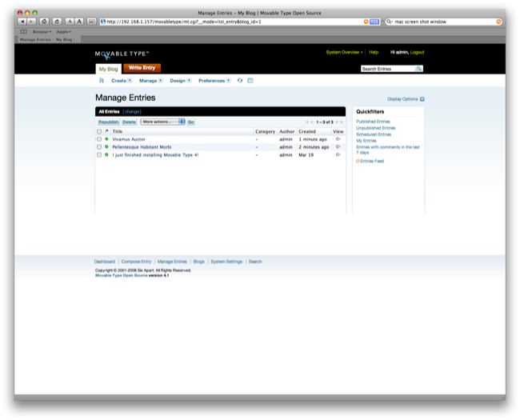Viewport: 520px width, 420px height.
Task: Jump to first page of entries
Action: point(307,122)
